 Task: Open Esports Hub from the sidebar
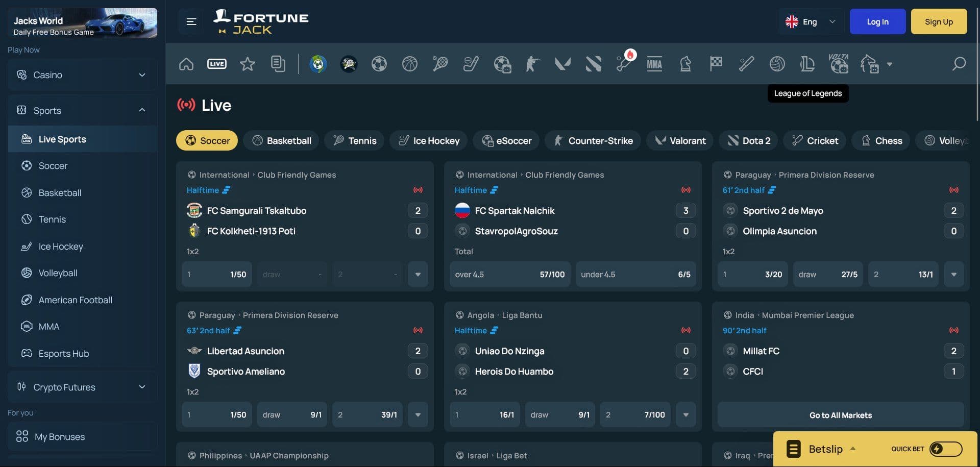(63, 353)
